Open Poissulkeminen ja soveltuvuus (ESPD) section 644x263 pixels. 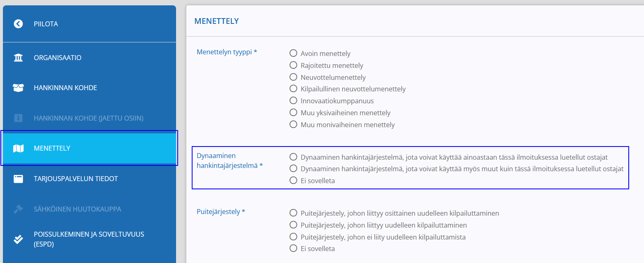tap(89, 239)
